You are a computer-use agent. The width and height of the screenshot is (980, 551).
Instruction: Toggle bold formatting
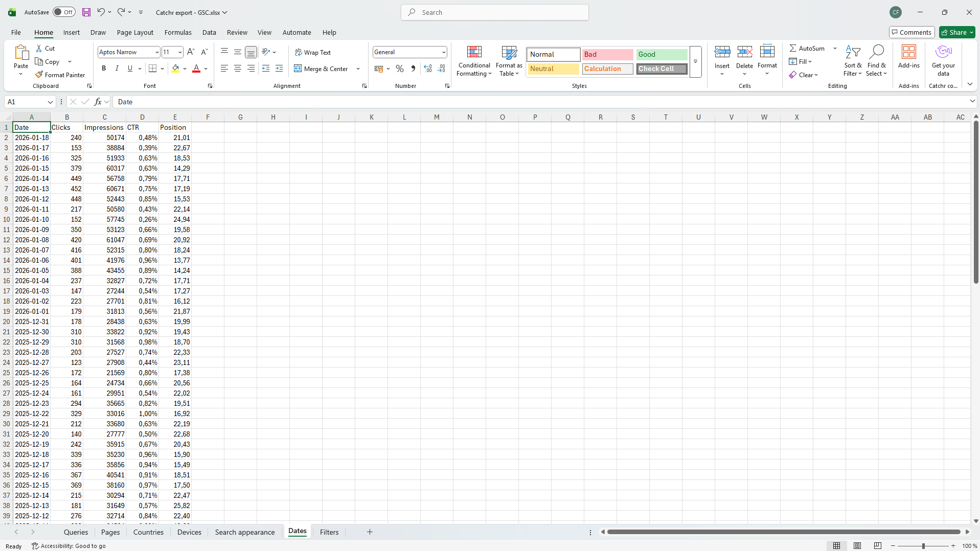tap(103, 68)
